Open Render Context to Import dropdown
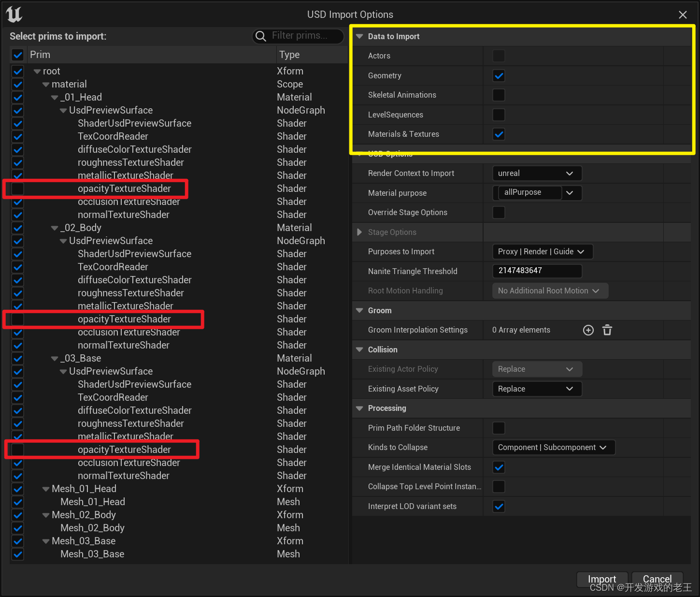This screenshot has height=597, width=700. pos(537,174)
